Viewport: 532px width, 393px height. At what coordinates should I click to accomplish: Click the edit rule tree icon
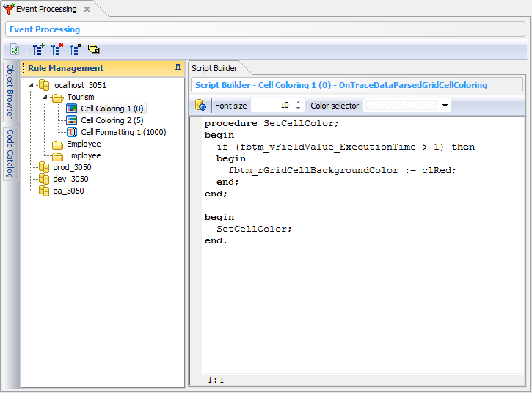point(76,50)
